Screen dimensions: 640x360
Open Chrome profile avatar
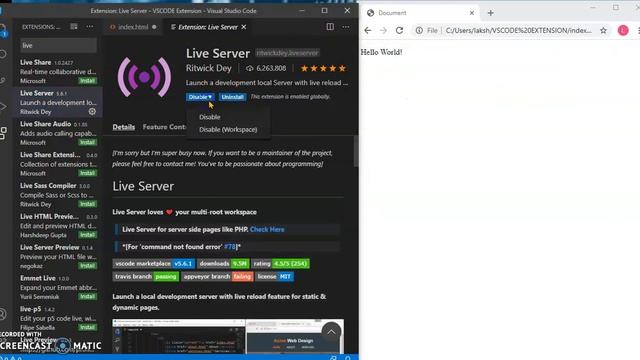[x=623, y=30]
